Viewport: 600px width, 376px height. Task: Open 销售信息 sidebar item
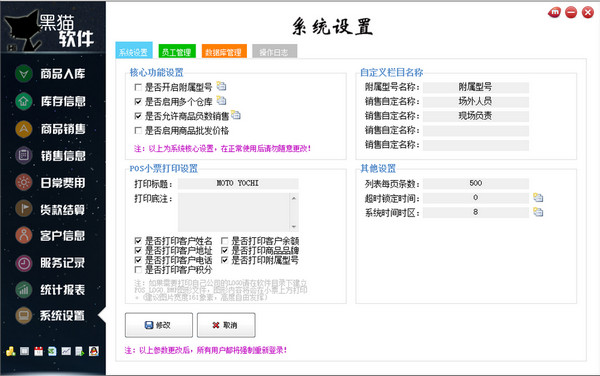(x=51, y=155)
